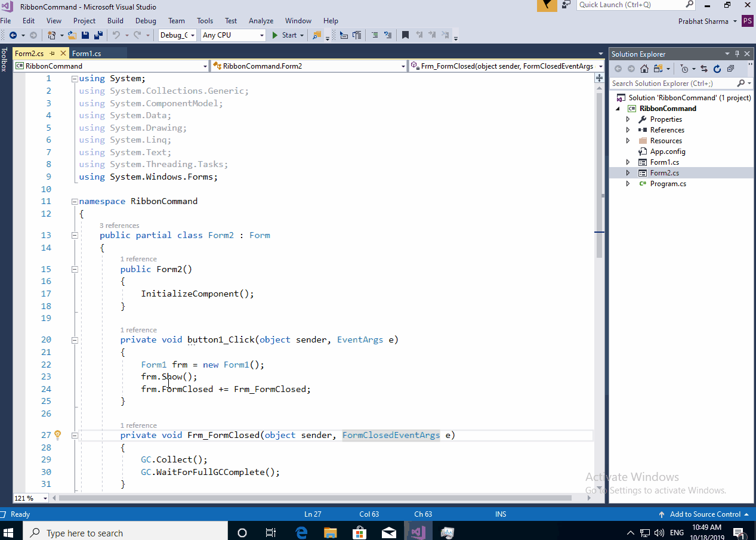Click the Pending Changes Filter clock icon
Screen dimensions: 756x540
(x=684, y=69)
